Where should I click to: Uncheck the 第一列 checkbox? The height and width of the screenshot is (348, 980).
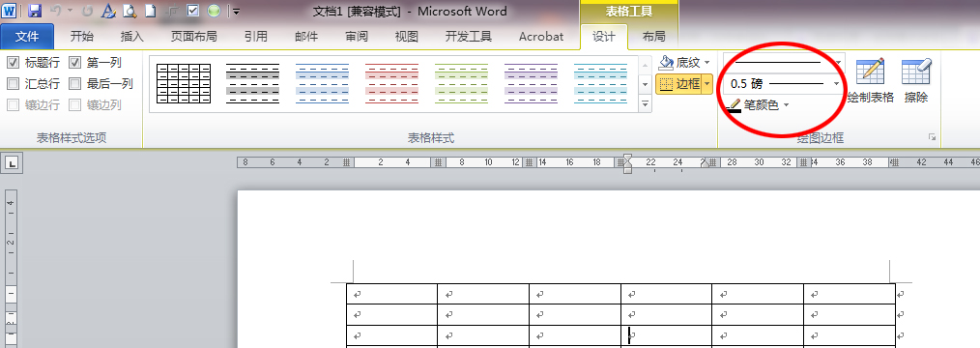pyautogui.click(x=75, y=63)
